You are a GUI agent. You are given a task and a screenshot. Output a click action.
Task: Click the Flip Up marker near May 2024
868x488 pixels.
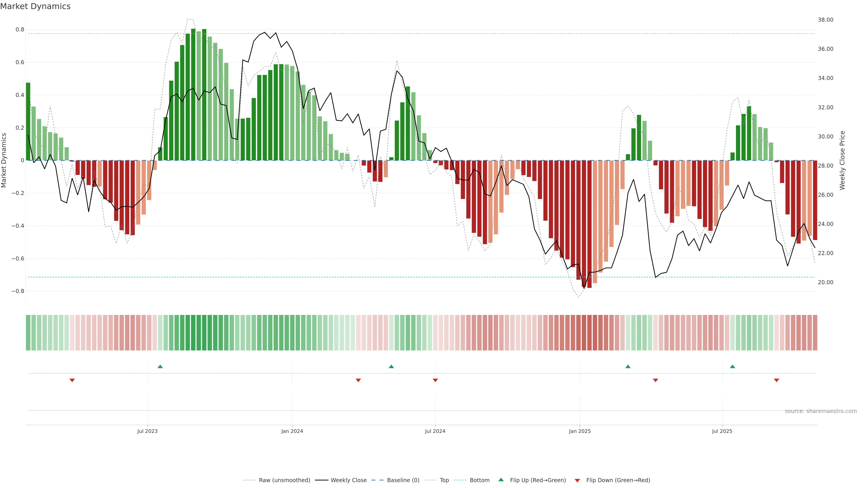click(391, 366)
